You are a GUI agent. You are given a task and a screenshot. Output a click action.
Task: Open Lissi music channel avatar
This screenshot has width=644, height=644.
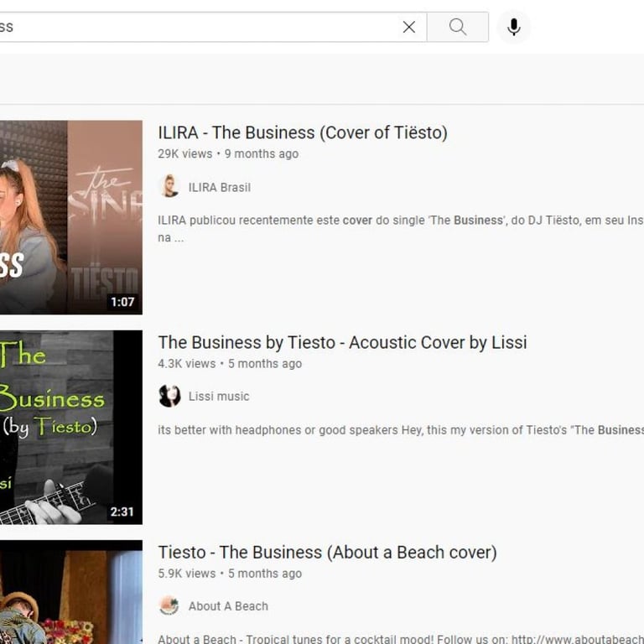coord(169,397)
